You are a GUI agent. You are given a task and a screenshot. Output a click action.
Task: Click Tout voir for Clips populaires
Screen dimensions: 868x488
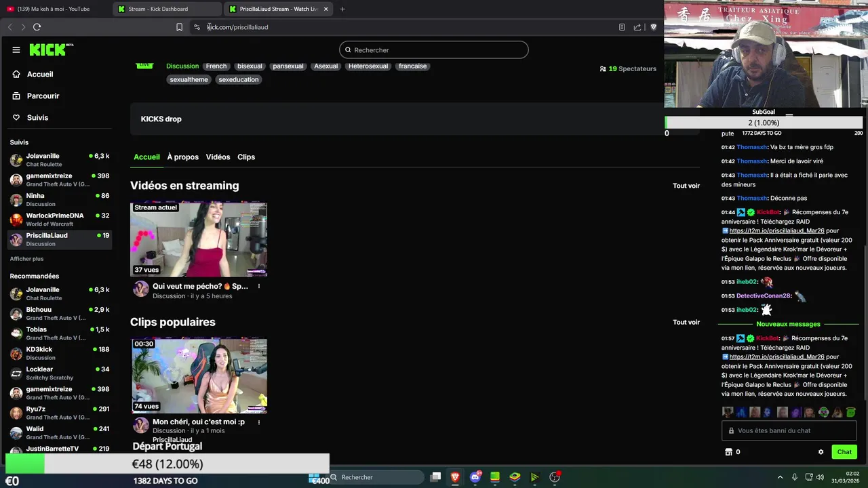(686, 322)
